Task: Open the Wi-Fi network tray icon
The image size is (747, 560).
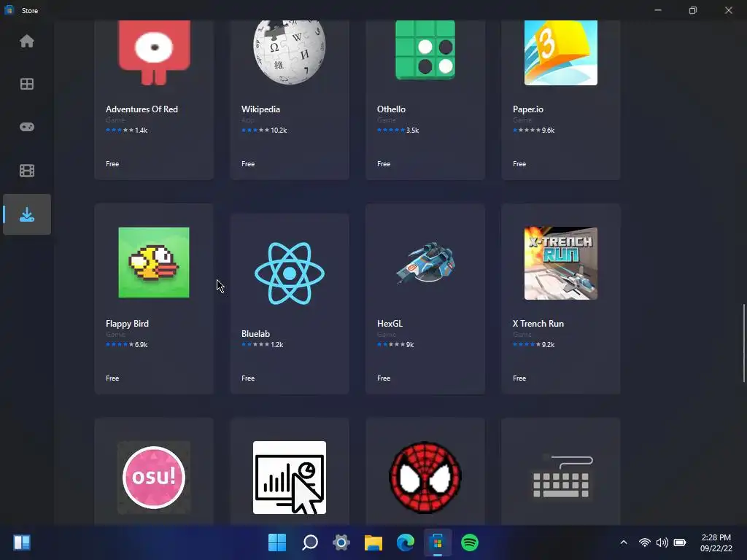Action: click(x=645, y=542)
